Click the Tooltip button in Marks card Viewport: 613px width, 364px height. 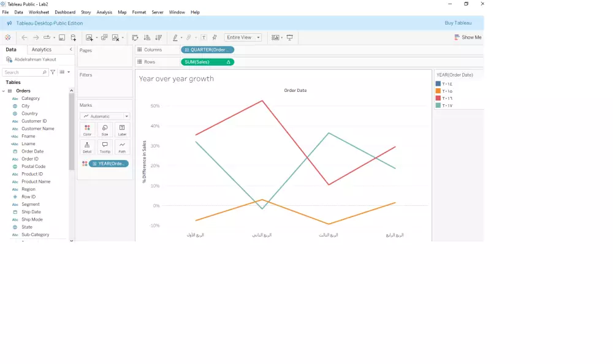tap(105, 148)
